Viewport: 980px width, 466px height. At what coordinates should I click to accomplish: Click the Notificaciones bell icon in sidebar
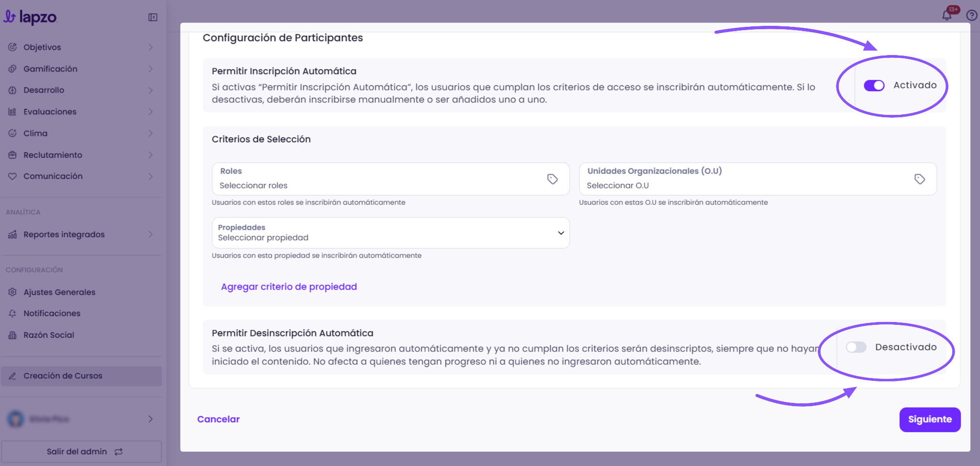coord(12,313)
